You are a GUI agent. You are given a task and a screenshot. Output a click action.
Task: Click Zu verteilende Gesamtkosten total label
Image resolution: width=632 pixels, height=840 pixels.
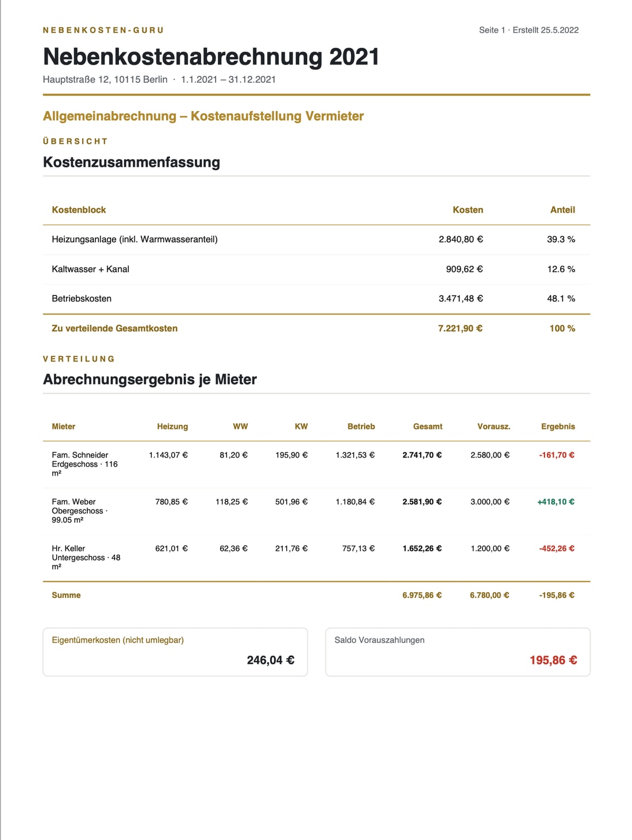click(114, 328)
